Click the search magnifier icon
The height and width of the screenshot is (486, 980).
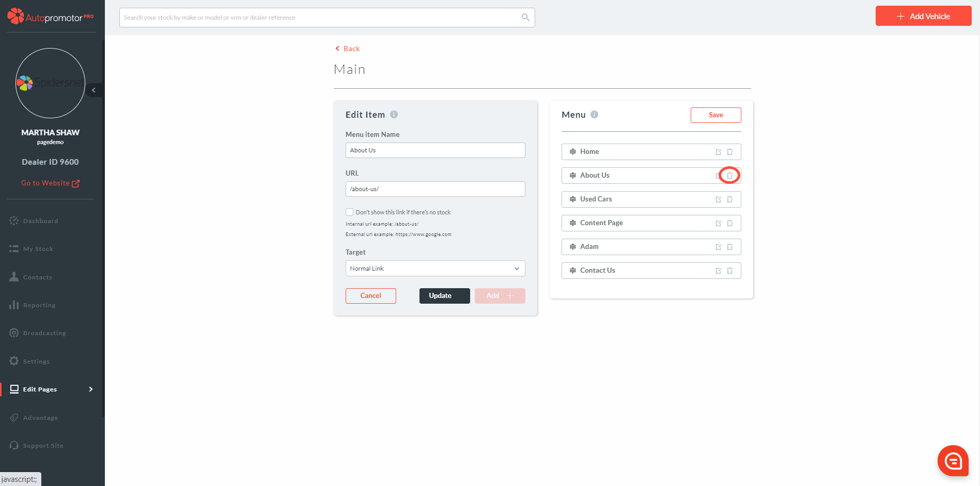(x=525, y=18)
